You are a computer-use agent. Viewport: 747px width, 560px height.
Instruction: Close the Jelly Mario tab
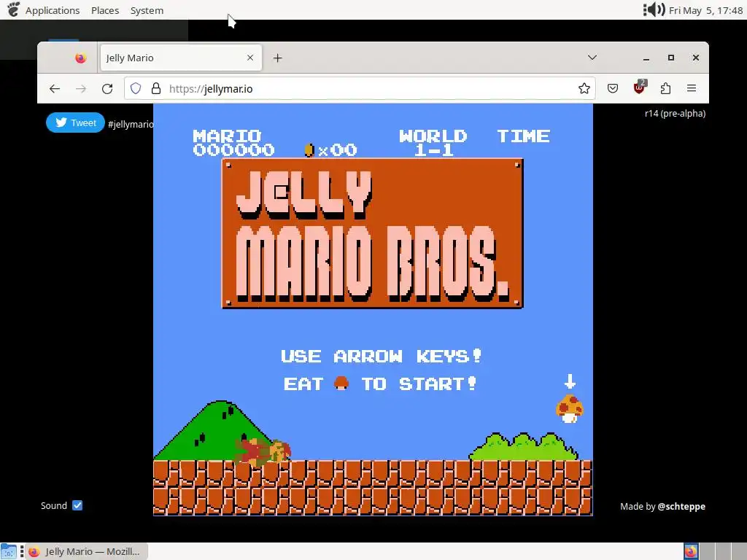(250, 58)
